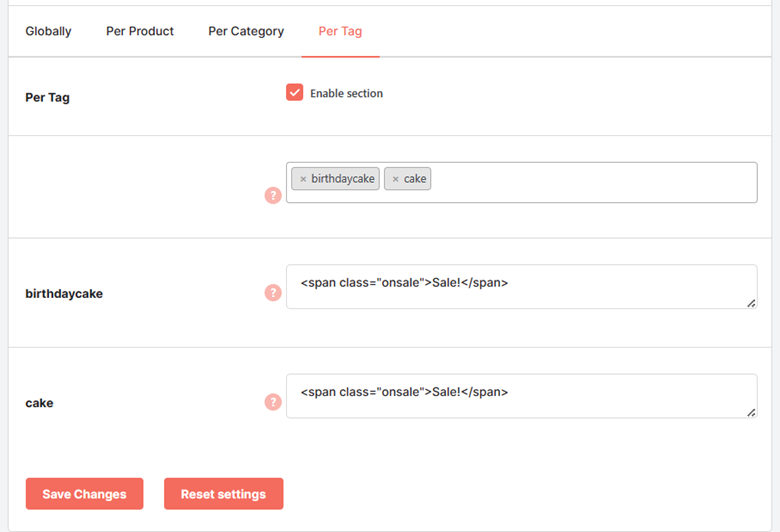Remove the cake tag chip
Screen dimensions: 780x532
pyautogui.click(x=395, y=179)
